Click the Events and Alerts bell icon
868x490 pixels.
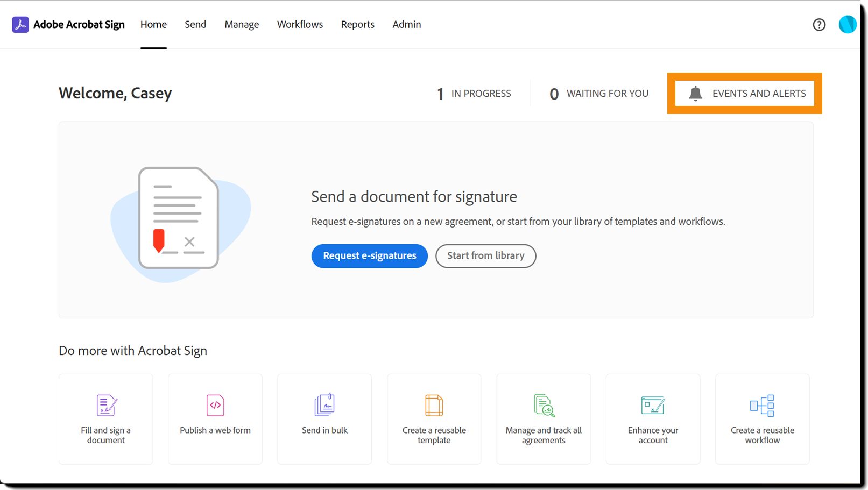(695, 94)
